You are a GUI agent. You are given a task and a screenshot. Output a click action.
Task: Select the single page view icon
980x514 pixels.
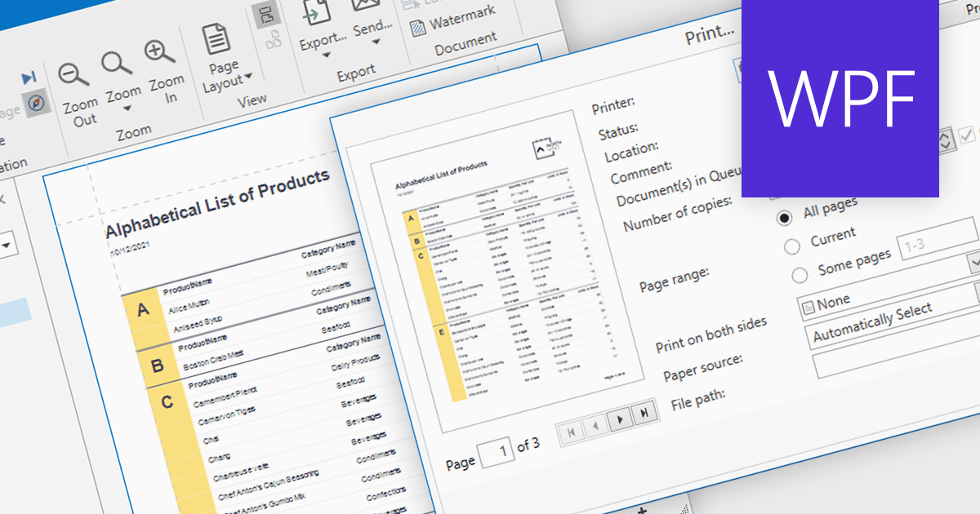point(265,15)
